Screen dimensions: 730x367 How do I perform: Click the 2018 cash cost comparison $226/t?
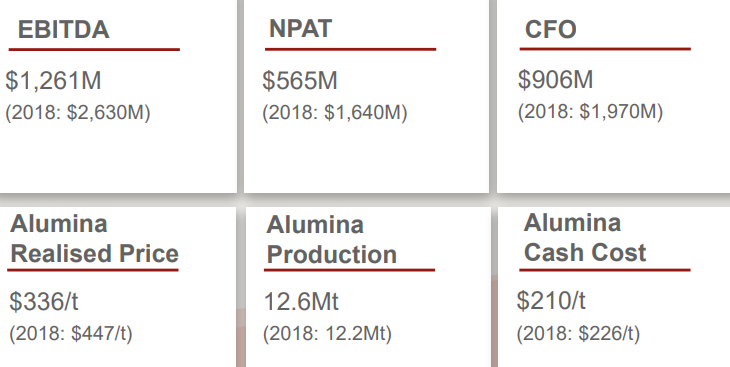[578, 333]
